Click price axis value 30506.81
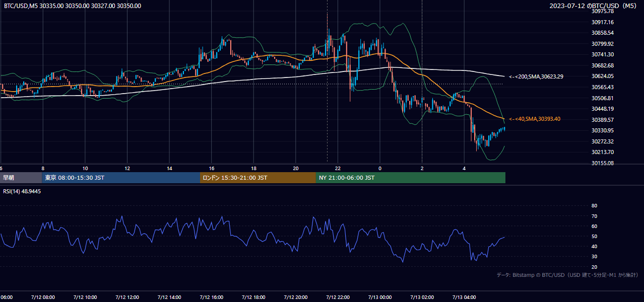Viewport: 644px width, 302px height. point(603,98)
